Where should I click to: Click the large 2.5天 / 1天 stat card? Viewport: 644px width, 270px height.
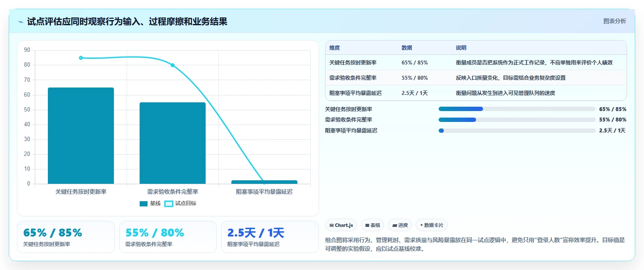[270, 237]
